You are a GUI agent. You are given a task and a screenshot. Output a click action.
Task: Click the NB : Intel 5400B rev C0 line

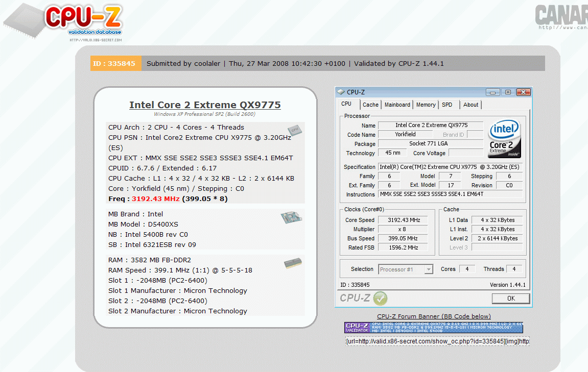tap(148, 235)
